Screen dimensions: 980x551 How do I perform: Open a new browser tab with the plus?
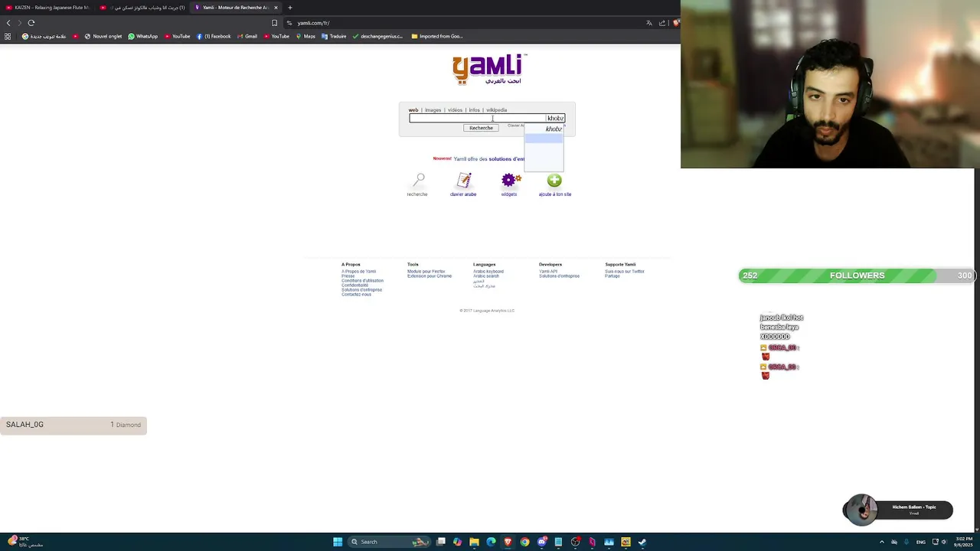[x=289, y=8]
